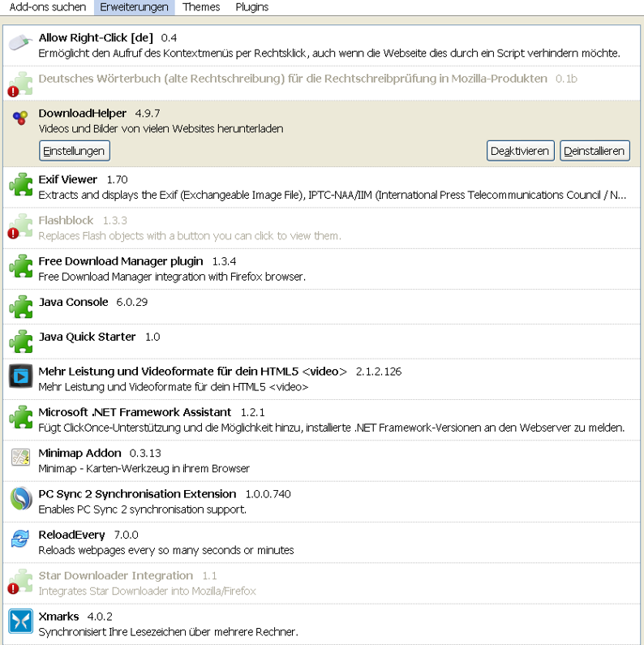Select Deutsches Wörterbuch (alte Rechtschreibung) entry title
The image size is (644, 645).
point(293,79)
